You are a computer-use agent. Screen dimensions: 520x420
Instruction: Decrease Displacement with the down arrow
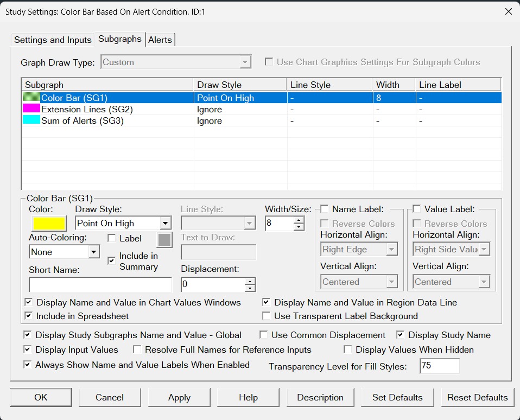[250, 288]
